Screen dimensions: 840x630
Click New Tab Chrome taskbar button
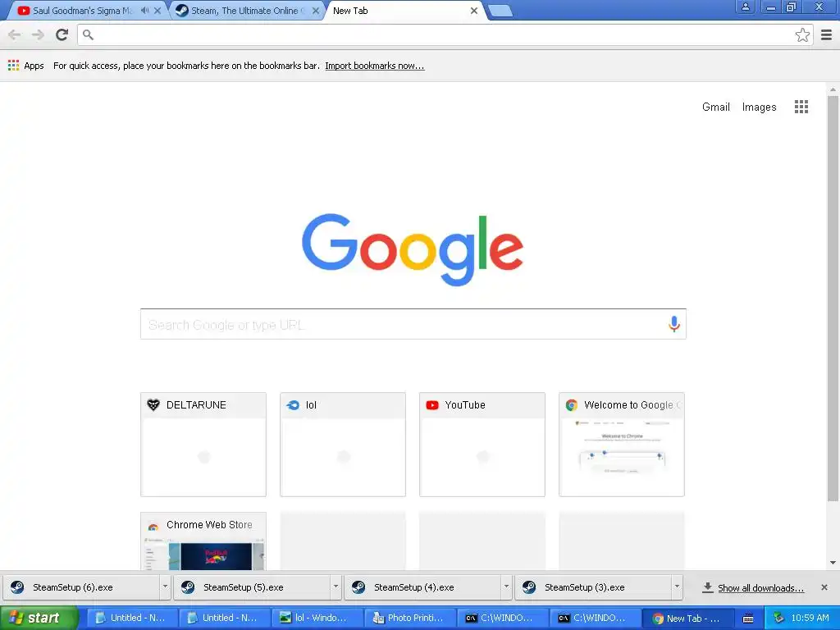[x=687, y=618]
